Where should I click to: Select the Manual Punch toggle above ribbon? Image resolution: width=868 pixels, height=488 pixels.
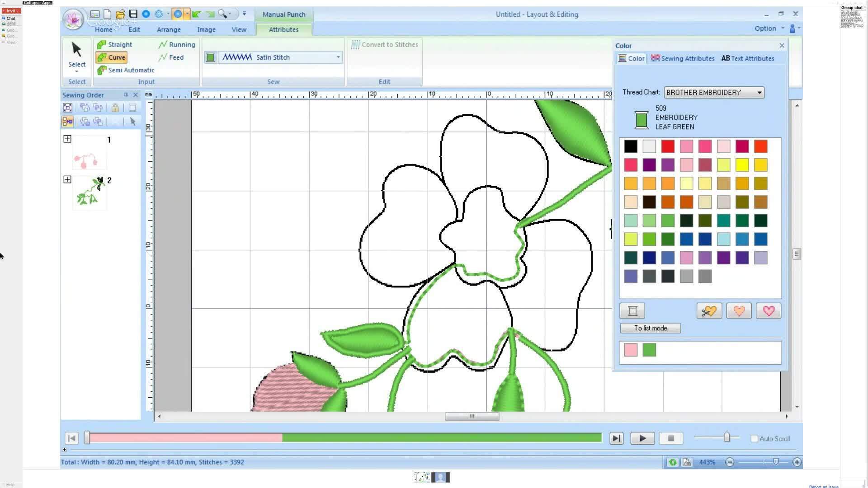point(283,14)
